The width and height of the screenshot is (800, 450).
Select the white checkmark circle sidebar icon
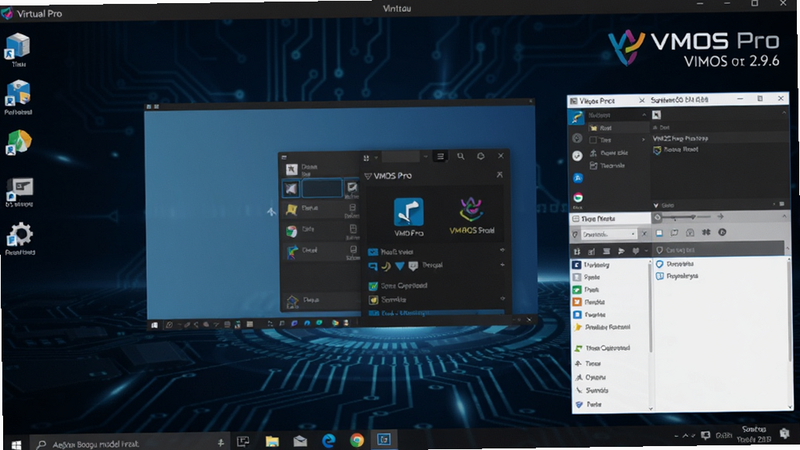(577, 156)
